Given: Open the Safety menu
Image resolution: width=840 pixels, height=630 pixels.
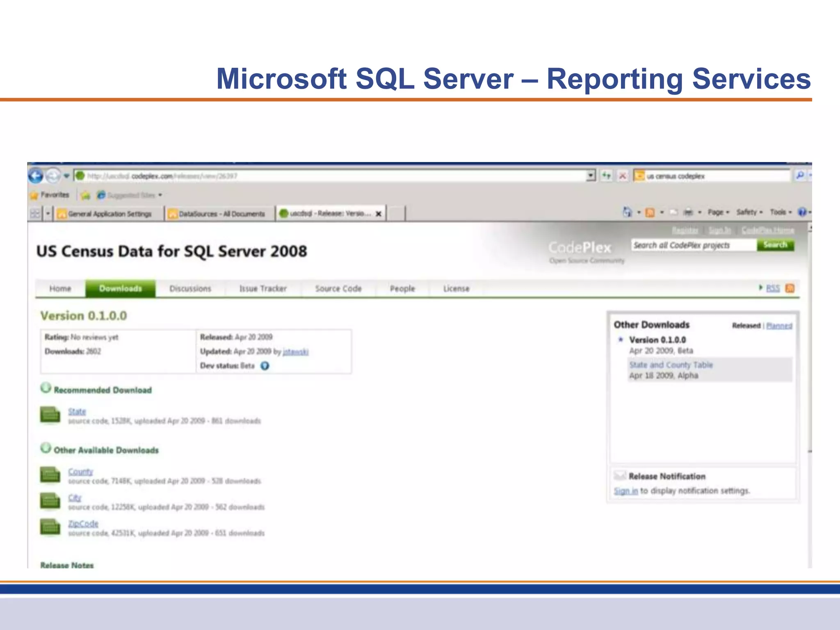Looking at the screenshot, I should coord(749,212).
